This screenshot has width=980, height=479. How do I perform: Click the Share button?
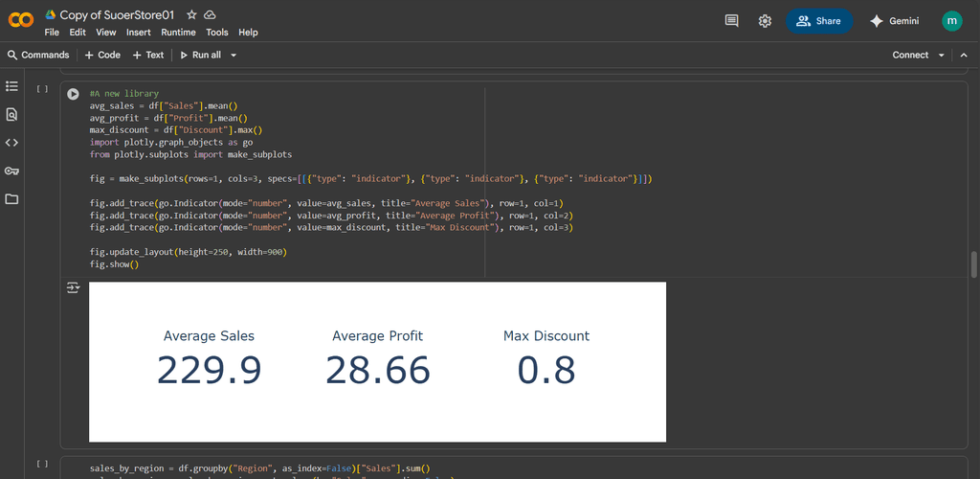tap(819, 21)
